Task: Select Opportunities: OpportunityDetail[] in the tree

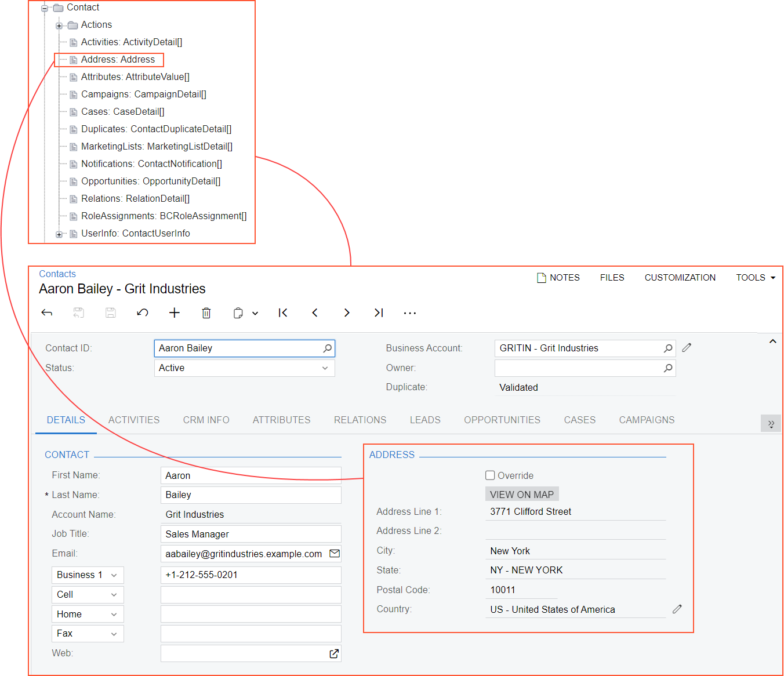Action: 151,181
